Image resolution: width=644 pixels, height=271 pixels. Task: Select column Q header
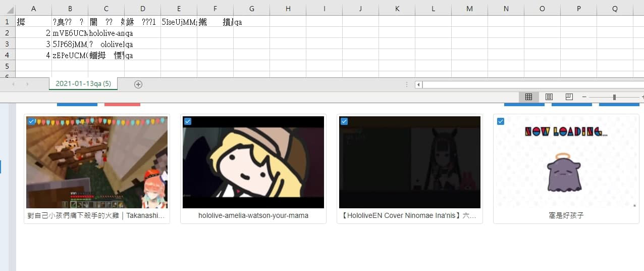coord(615,9)
